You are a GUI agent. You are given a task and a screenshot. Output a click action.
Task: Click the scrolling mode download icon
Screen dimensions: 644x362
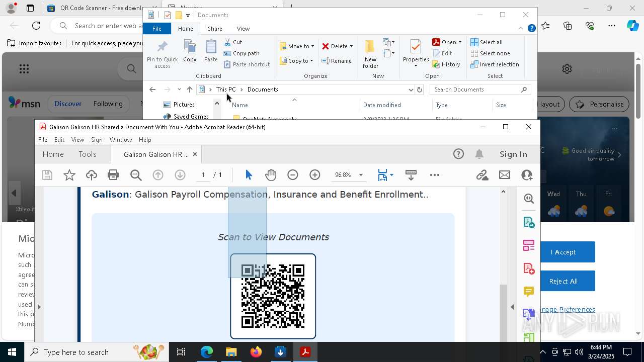point(411,175)
